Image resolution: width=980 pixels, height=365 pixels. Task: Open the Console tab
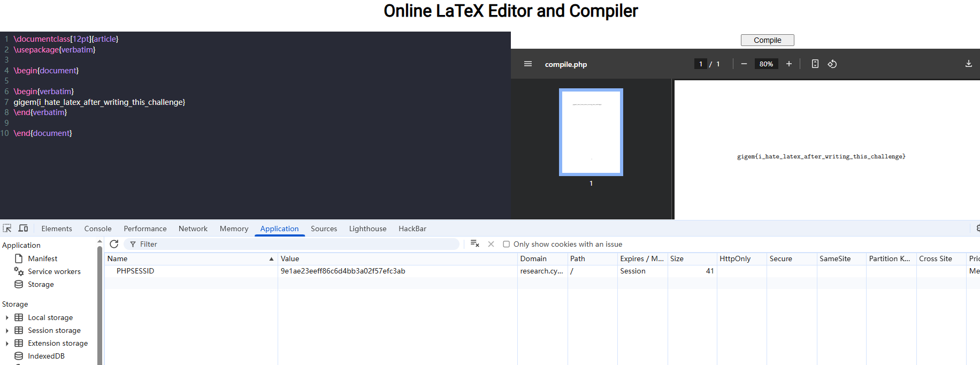(98, 229)
